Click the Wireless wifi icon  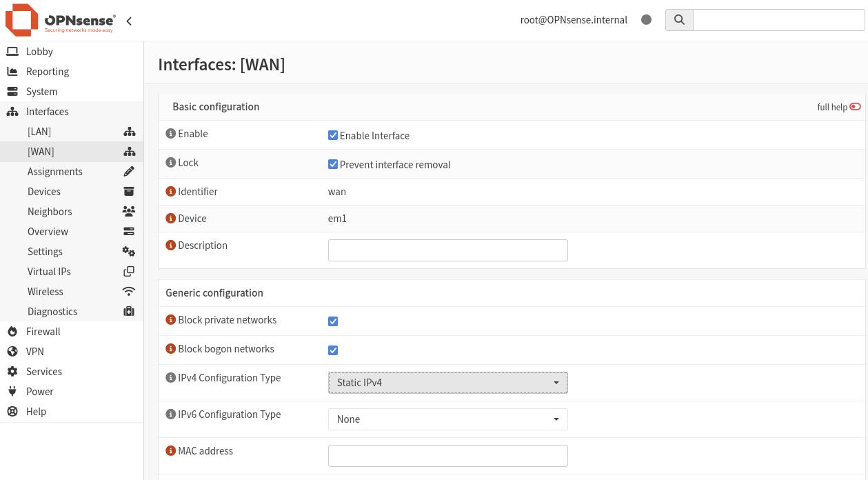click(129, 291)
